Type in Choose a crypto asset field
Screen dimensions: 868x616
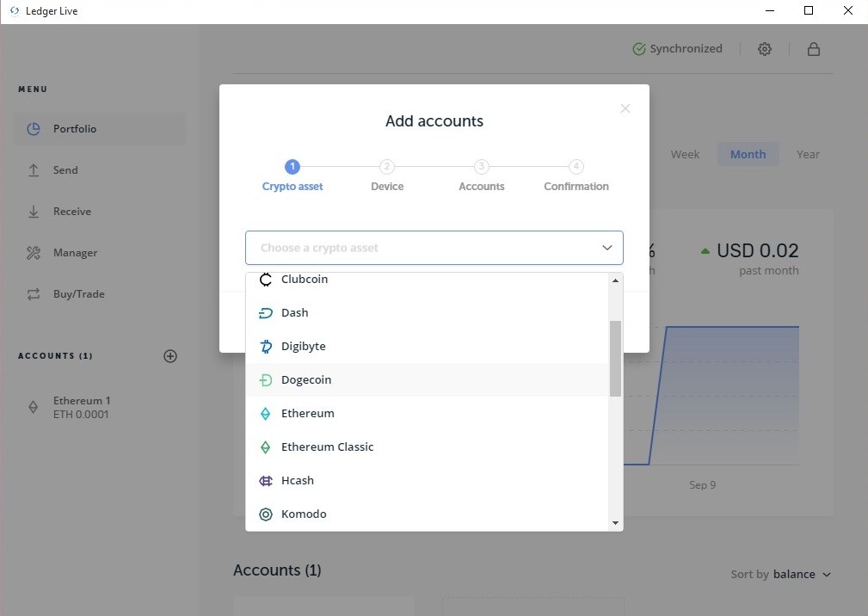pyautogui.click(x=422, y=248)
